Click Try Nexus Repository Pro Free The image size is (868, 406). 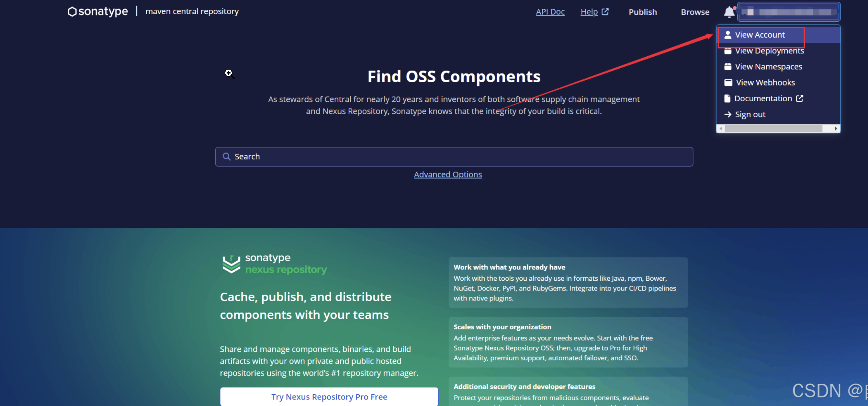[329, 397]
